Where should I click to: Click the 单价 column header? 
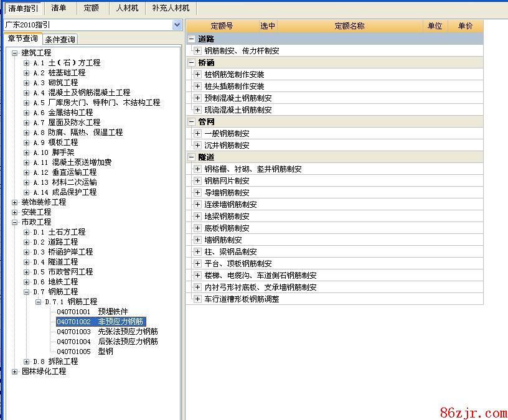click(x=465, y=26)
